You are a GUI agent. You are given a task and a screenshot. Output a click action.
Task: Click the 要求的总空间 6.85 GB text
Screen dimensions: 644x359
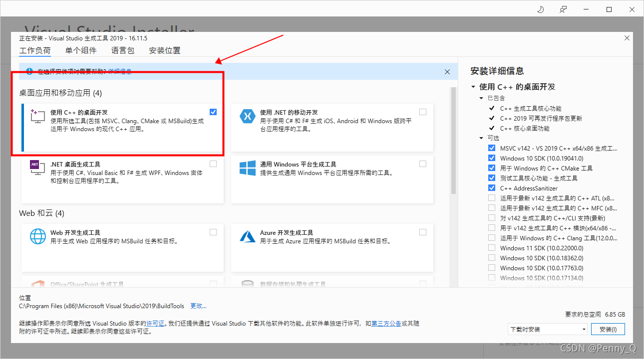595,315
